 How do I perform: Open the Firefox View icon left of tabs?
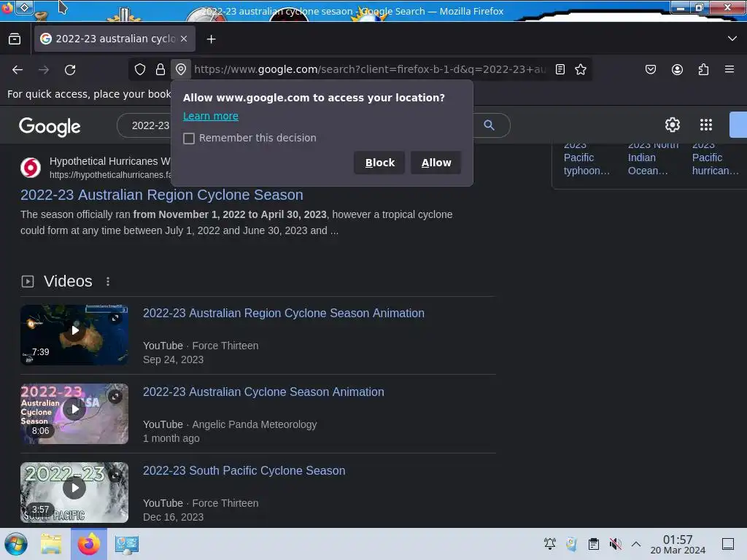point(15,39)
